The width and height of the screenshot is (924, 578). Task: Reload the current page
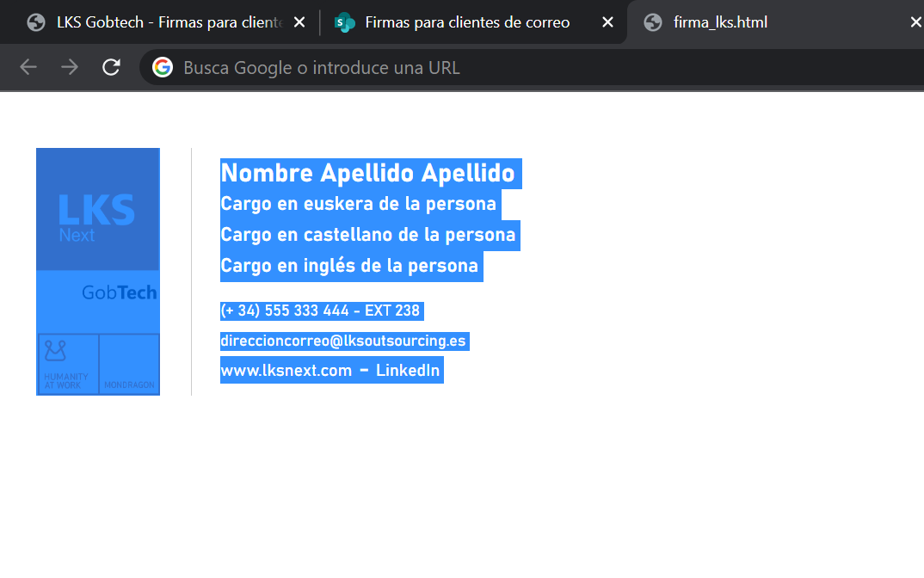[111, 67]
